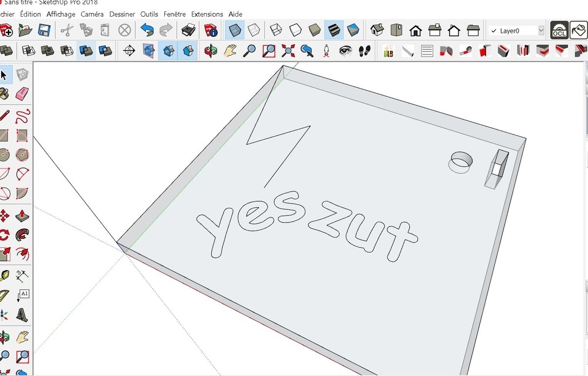Select the Pie arc tool
588x376 pixels.
point(22,193)
